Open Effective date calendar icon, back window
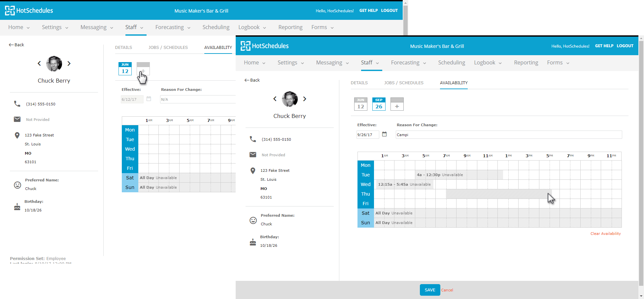Image resolution: width=644 pixels, height=299 pixels. (149, 99)
